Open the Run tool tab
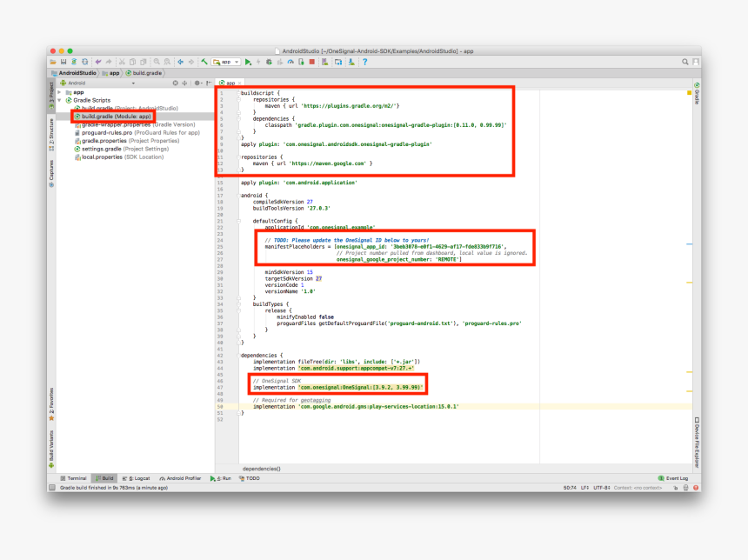The width and height of the screenshot is (748, 560). coord(221,478)
